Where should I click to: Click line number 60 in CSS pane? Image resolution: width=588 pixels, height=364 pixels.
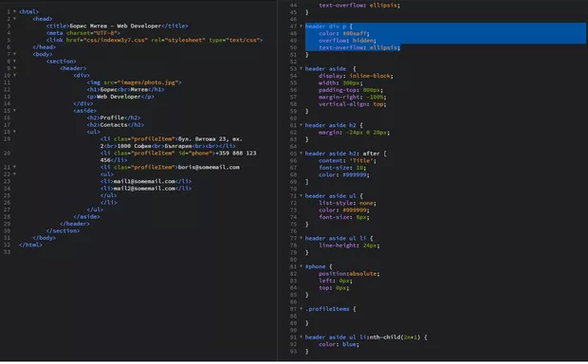click(x=293, y=118)
